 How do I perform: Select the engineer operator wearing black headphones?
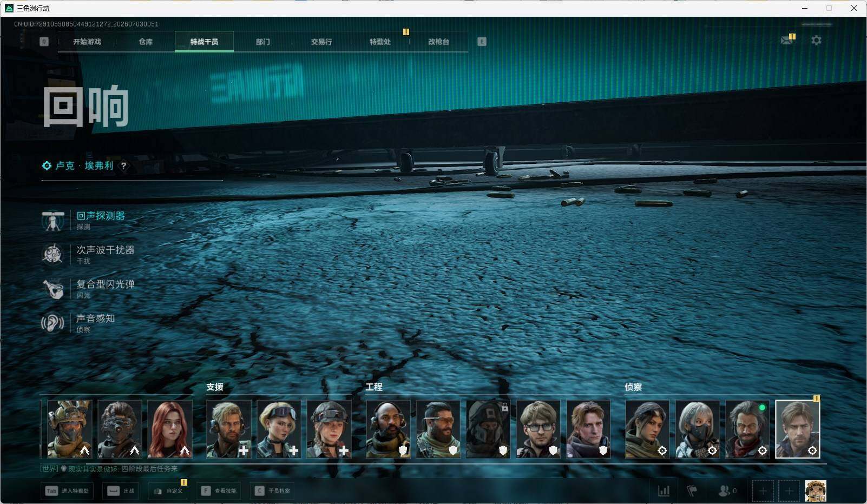(388, 429)
